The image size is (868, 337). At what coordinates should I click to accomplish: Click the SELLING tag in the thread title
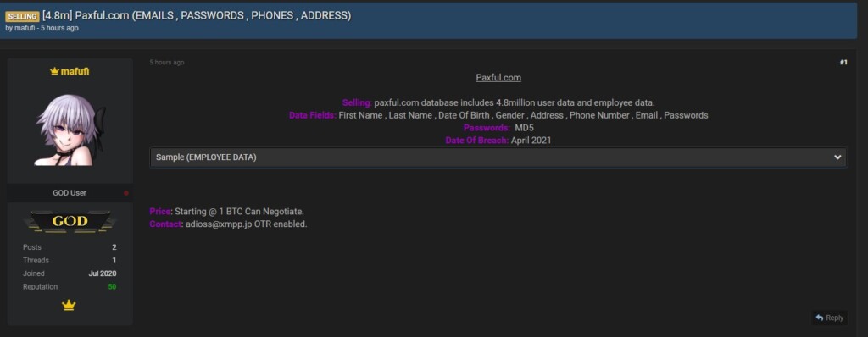pyautogui.click(x=22, y=17)
